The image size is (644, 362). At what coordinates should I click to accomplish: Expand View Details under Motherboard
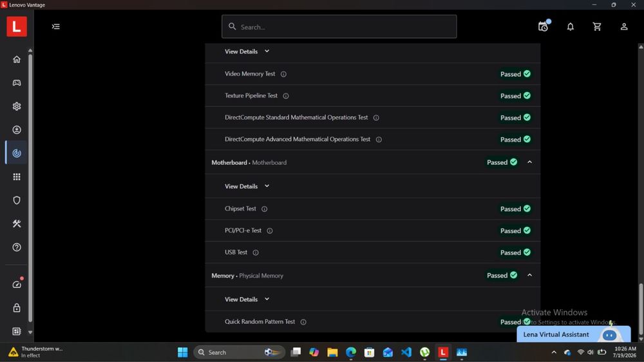(247, 186)
